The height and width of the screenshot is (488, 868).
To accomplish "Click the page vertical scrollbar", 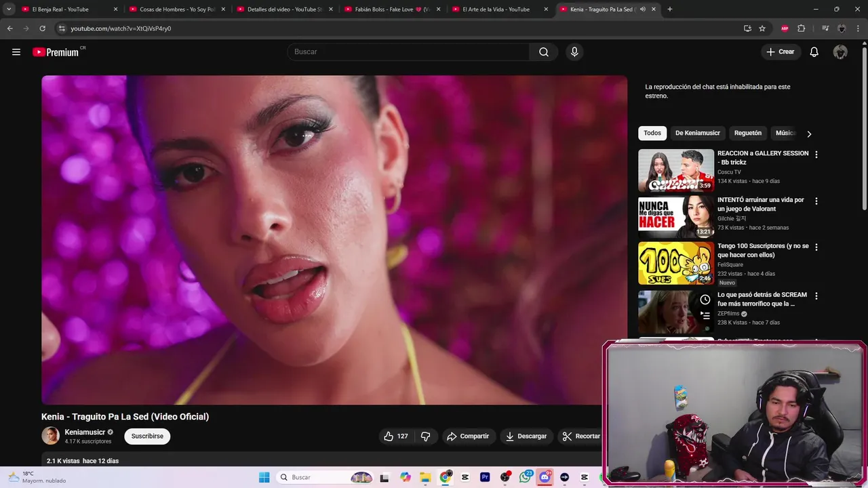I will [x=864, y=129].
